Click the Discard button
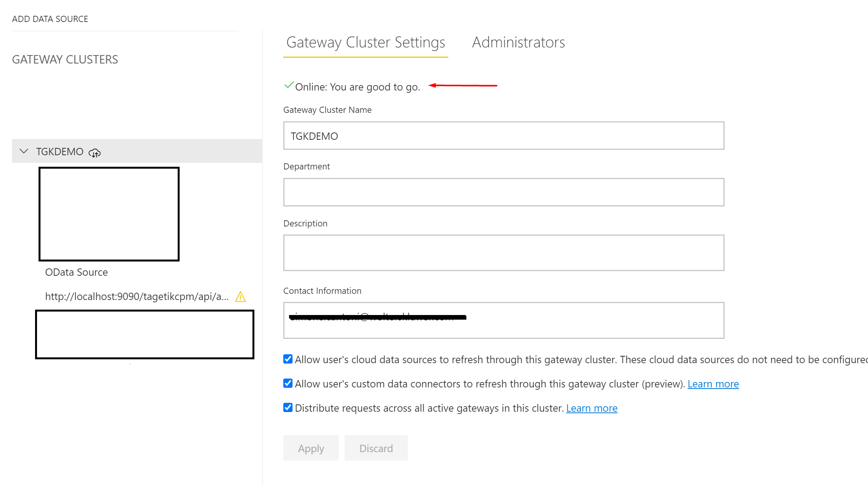Image resolution: width=868 pixels, height=486 pixels. click(376, 448)
